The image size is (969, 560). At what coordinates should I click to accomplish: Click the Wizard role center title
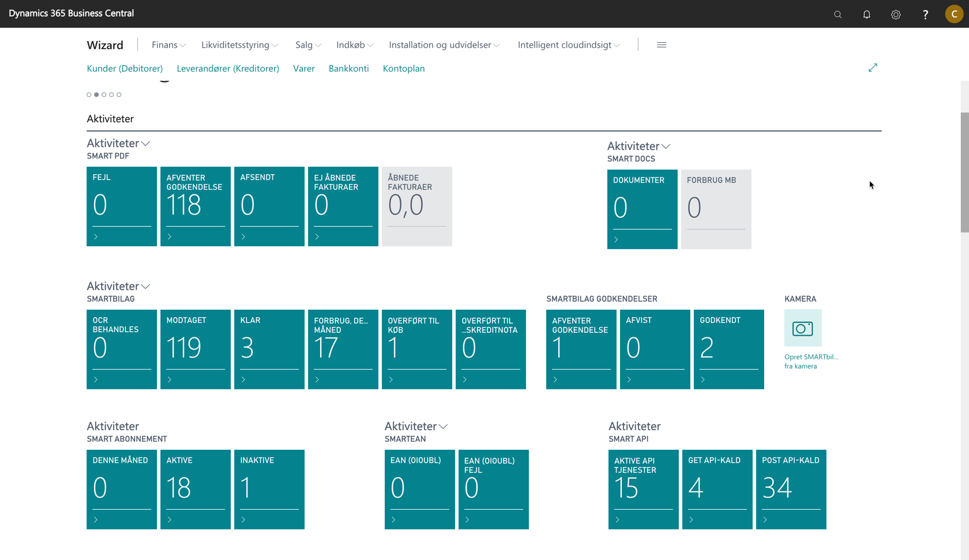click(105, 45)
